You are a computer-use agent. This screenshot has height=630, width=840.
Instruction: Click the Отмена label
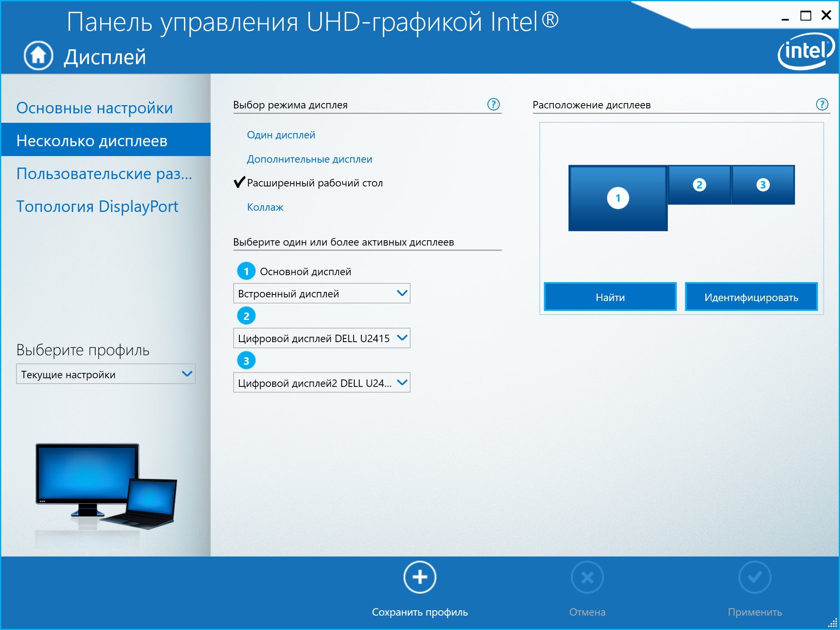pyautogui.click(x=587, y=612)
